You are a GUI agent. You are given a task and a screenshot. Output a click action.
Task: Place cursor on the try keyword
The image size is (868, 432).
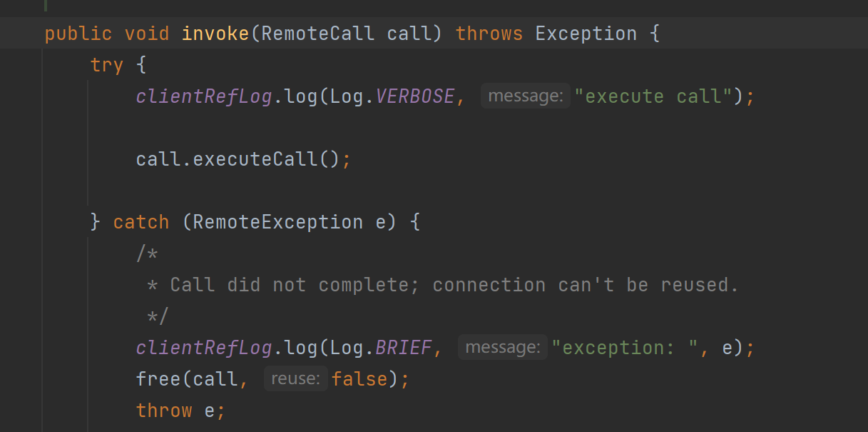pos(107,65)
